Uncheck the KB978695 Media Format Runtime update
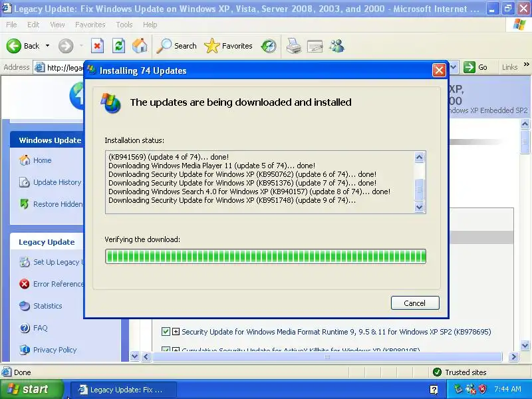532x399 pixels. [x=166, y=331]
